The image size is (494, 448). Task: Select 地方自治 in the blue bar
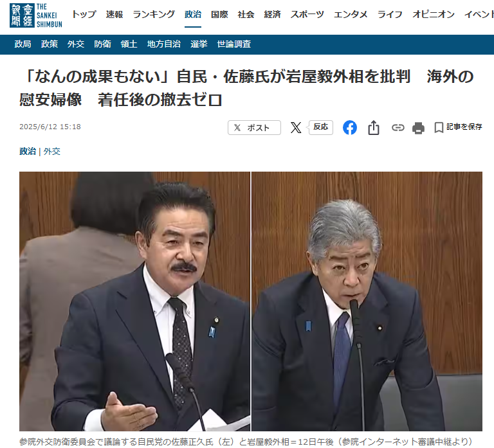164,44
